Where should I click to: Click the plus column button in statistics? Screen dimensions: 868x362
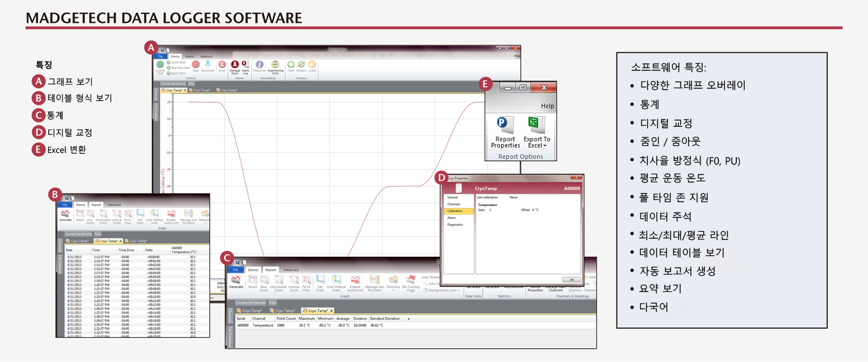(x=409, y=319)
